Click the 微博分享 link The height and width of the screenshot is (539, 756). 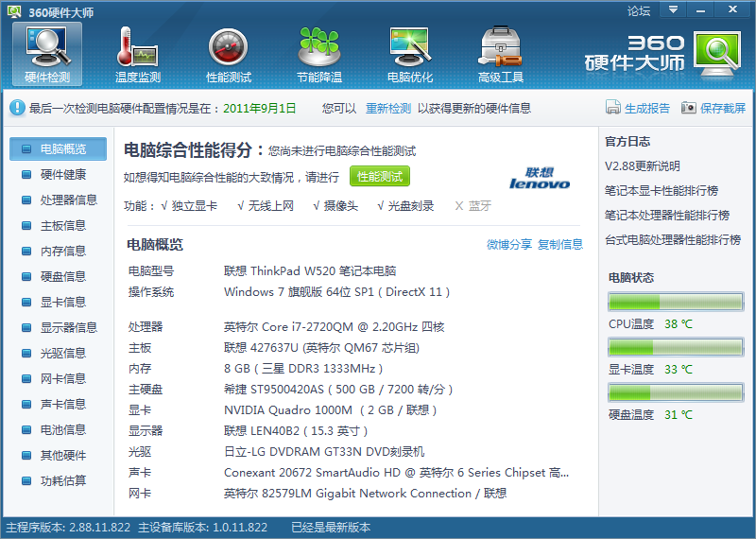coord(509,245)
